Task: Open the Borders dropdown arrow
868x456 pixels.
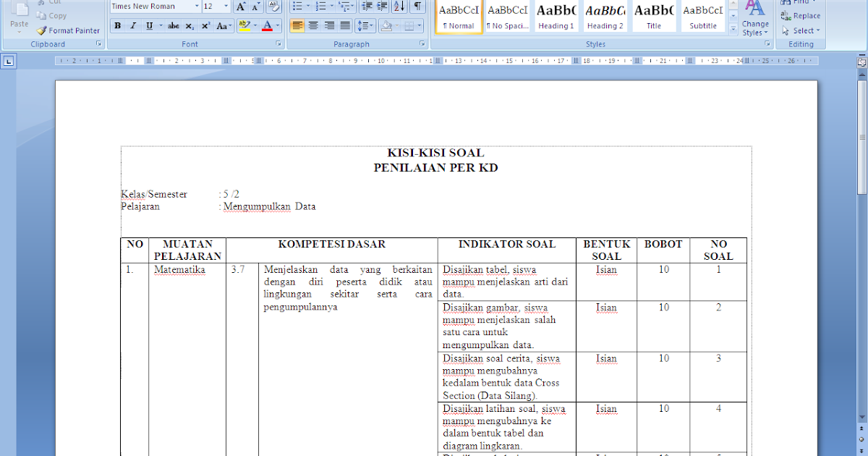Action: pyautogui.click(x=420, y=26)
